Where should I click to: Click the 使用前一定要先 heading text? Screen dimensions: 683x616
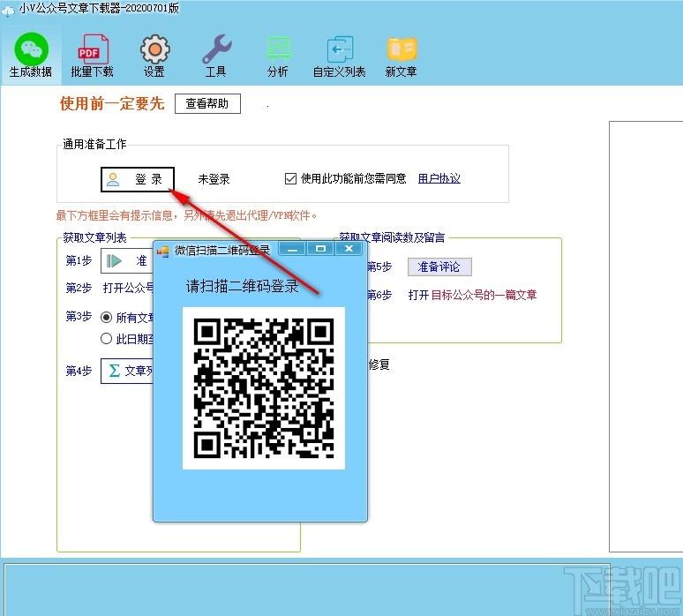pyautogui.click(x=112, y=103)
